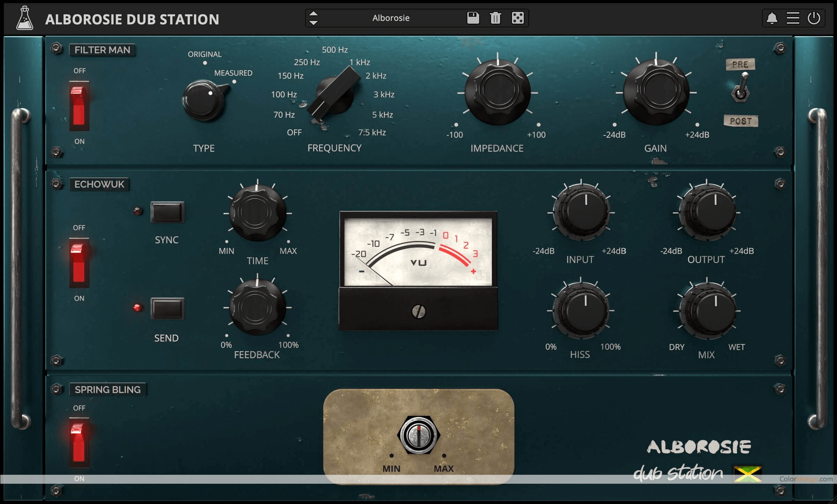Click the delete preset trash icon

click(x=495, y=18)
